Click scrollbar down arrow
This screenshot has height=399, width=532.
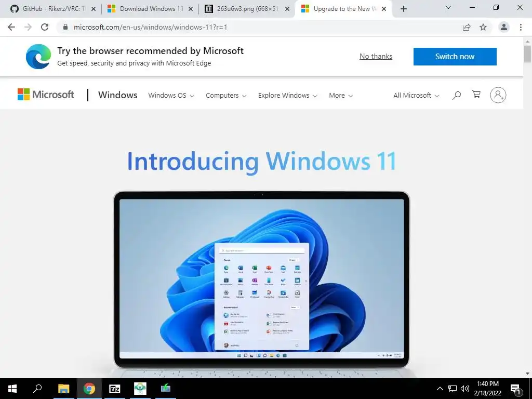click(527, 374)
